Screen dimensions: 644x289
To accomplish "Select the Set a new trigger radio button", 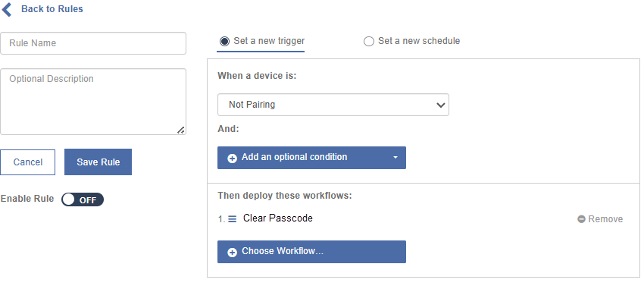I will pos(225,42).
